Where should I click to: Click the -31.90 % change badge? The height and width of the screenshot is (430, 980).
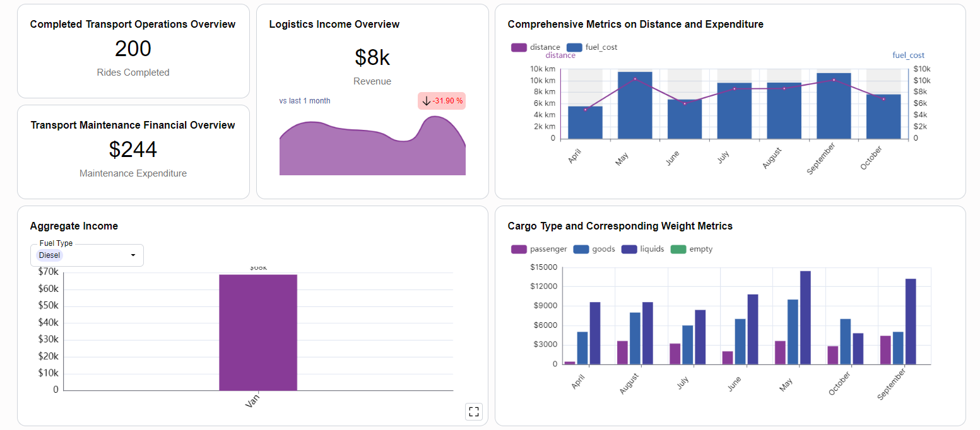tap(441, 101)
